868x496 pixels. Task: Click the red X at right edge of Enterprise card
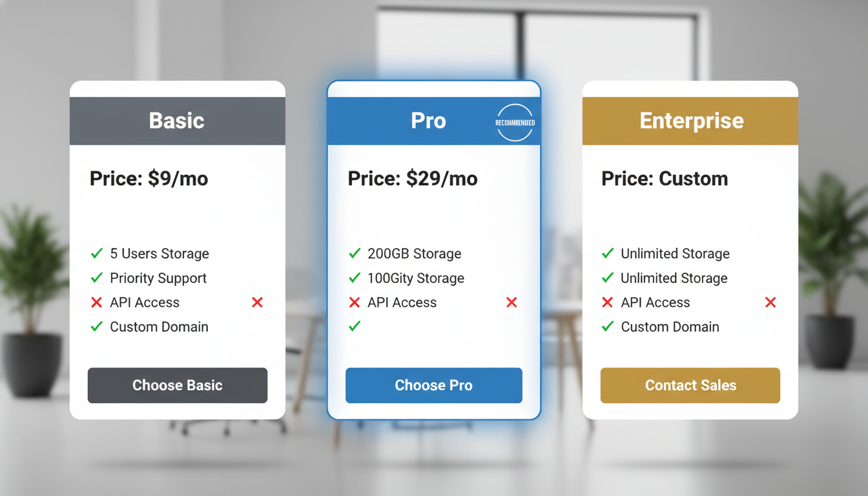pyautogui.click(x=770, y=302)
